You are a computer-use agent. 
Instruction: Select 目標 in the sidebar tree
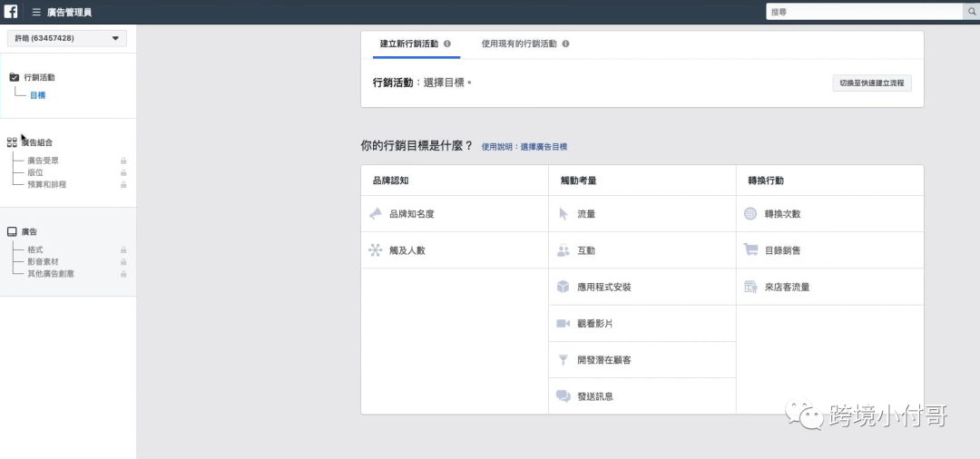point(37,95)
